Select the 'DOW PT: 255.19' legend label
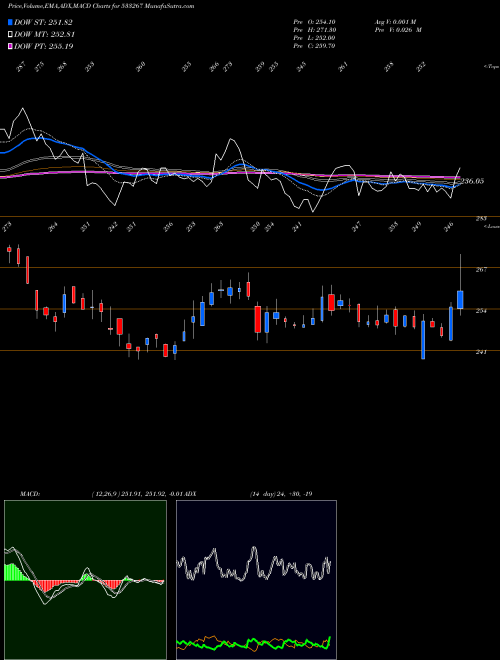The height and width of the screenshot is (660, 500). point(43,46)
